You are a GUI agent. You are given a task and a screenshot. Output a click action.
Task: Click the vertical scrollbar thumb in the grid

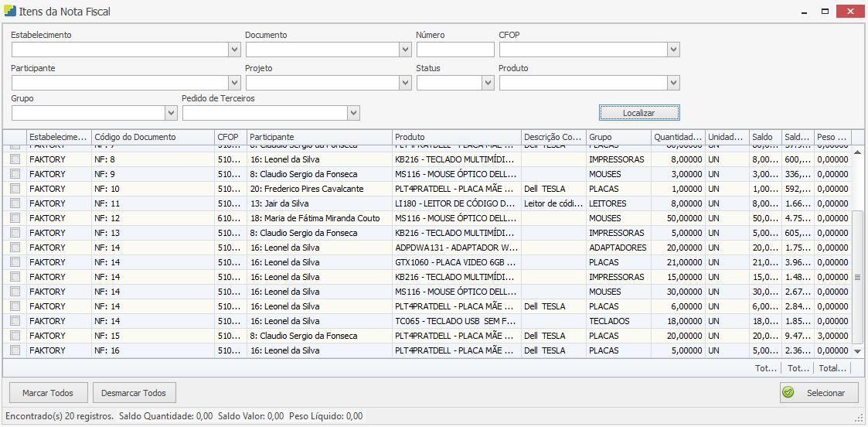(x=856, y=275)
